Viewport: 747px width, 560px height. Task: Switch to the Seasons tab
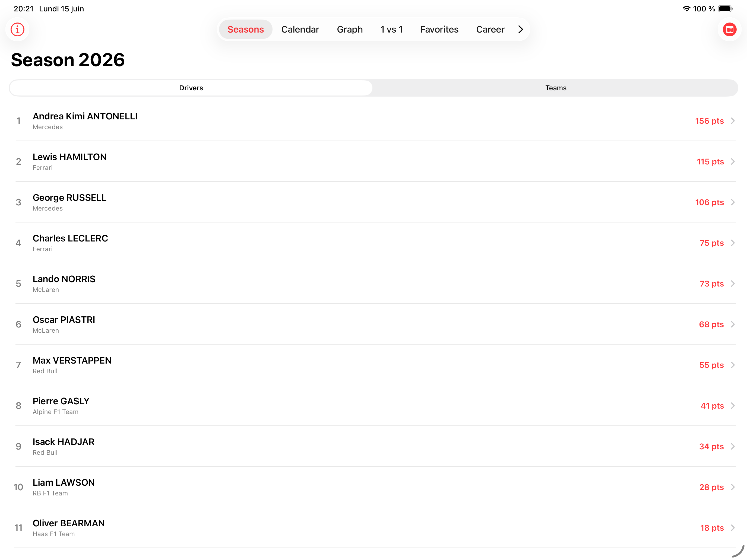245,30
